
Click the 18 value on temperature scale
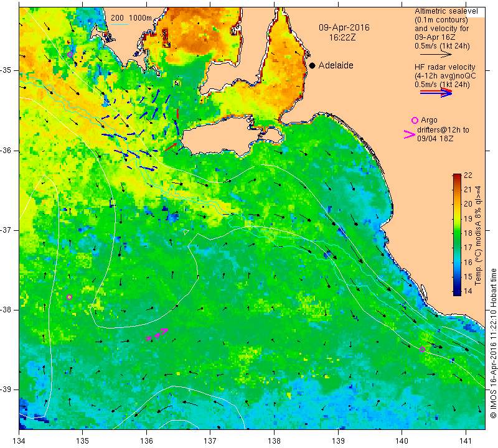point(468,233)
